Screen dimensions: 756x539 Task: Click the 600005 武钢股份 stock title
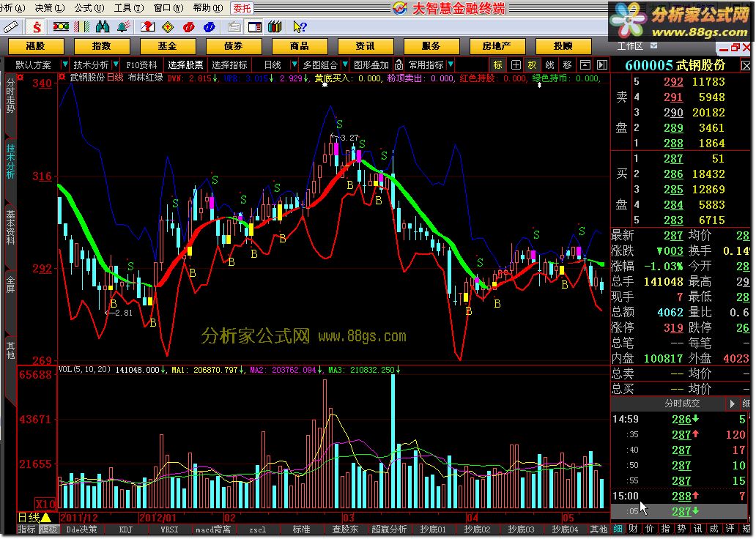tap(675, 65)
